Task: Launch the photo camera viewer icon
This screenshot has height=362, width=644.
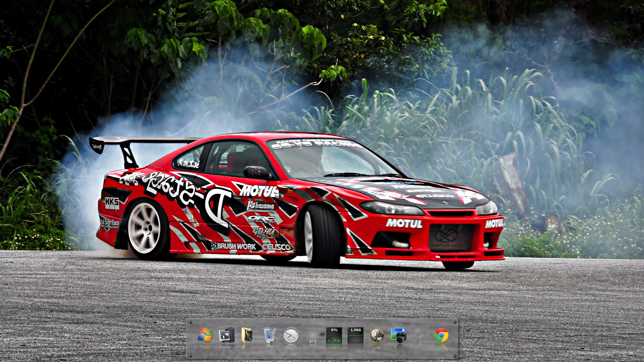Action: tap(398, 335)
